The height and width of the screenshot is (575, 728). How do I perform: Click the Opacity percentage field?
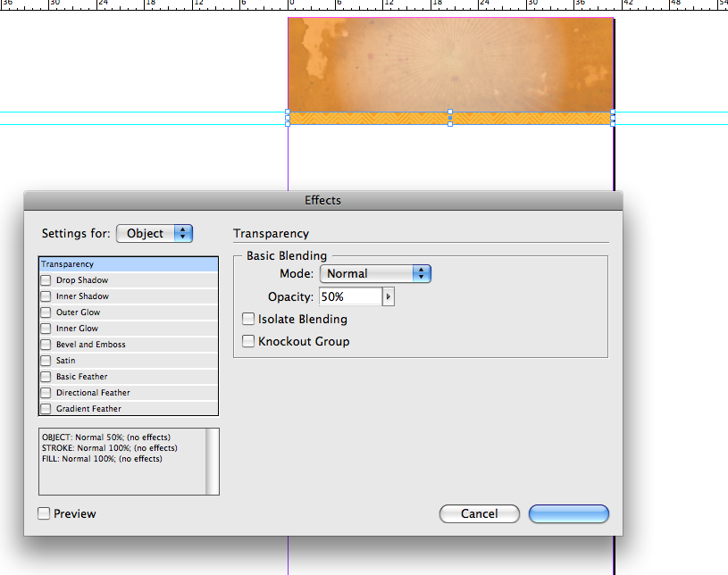coord(350,296)
